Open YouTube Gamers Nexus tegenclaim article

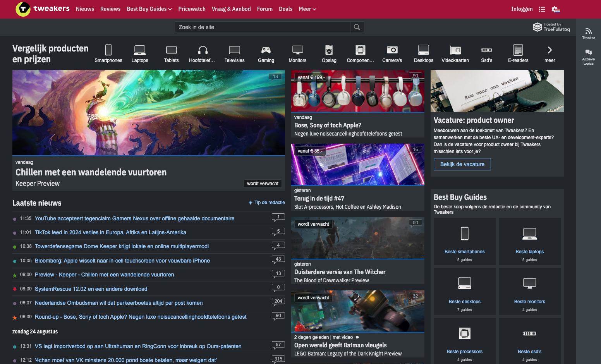tap(134, 218)
